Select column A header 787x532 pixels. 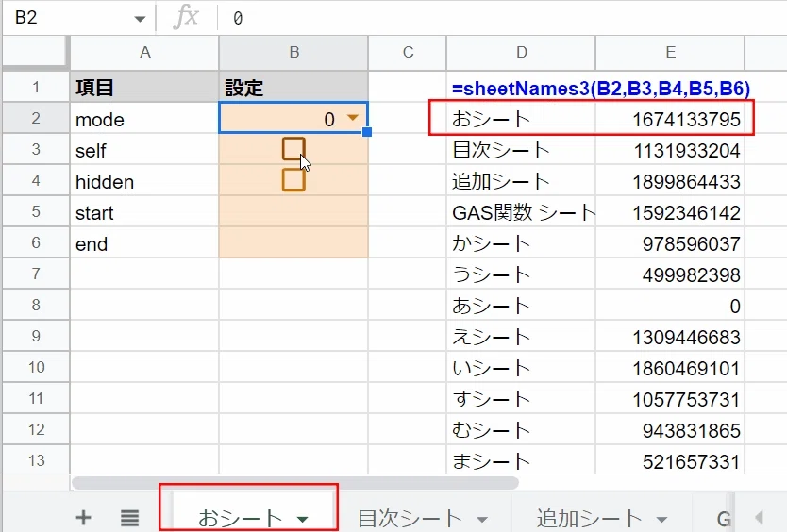(x=144, y=52)
